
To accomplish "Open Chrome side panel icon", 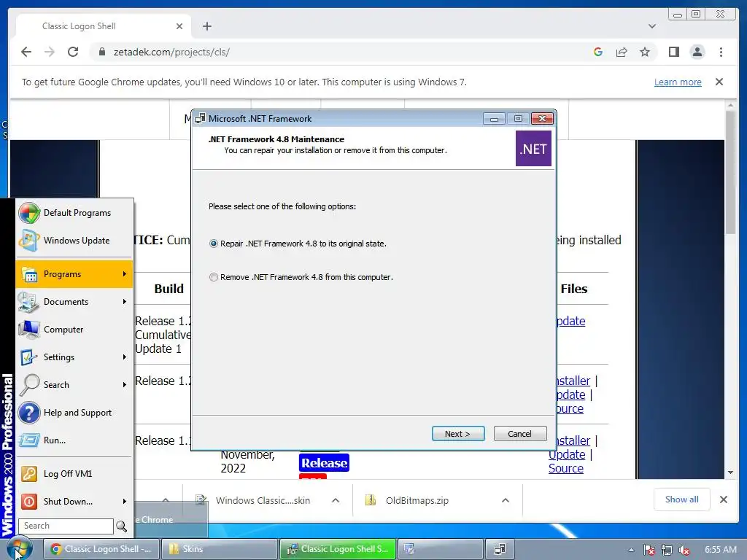I will tap(673, 52).
